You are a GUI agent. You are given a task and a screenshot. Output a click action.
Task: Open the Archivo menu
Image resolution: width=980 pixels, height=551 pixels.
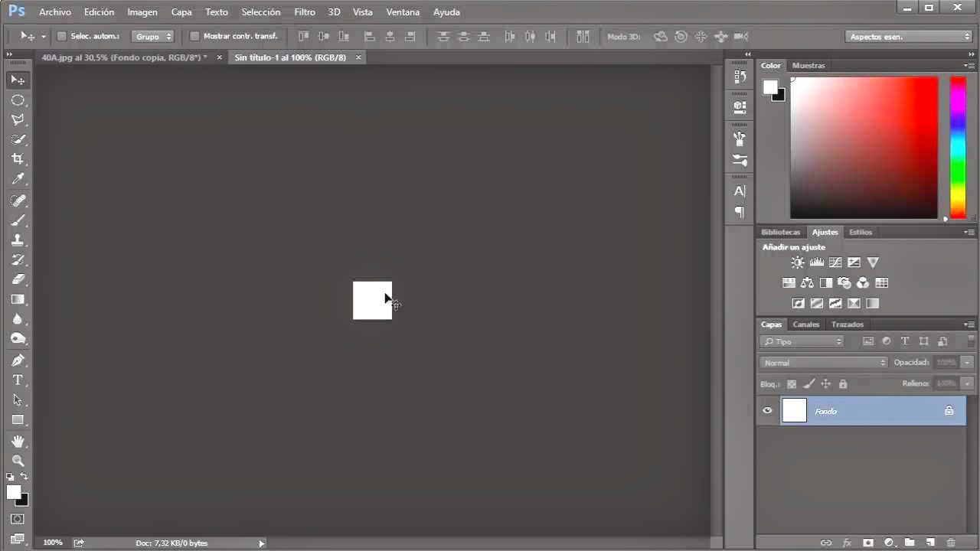click(x=54, y=12)
